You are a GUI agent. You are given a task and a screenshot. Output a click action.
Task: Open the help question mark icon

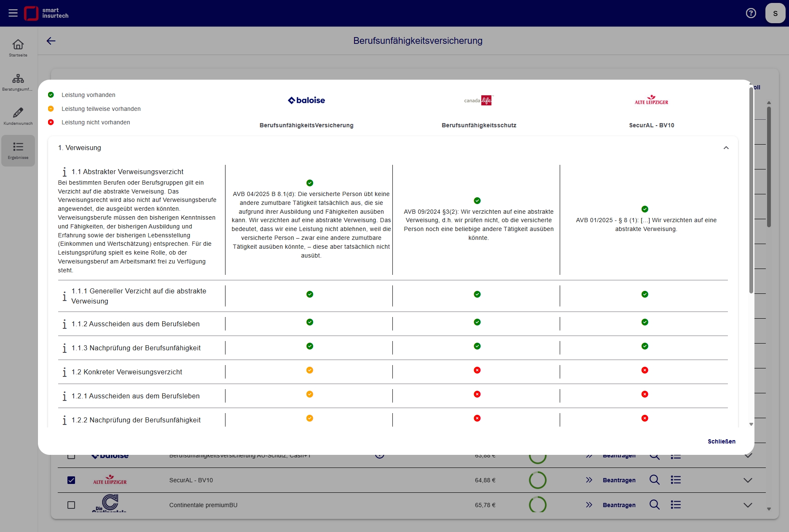tap(751, 13)
